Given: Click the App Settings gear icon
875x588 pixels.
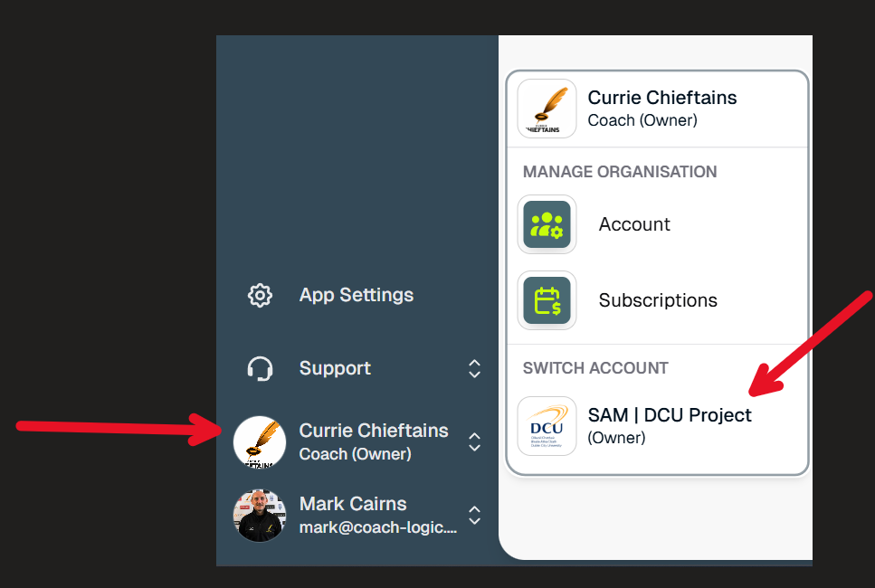Looking at the screenshot, I should coord(260,295).
